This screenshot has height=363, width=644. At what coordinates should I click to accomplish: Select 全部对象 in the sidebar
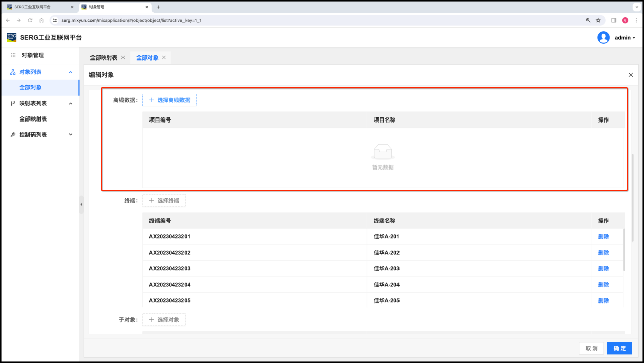pyautogui.click(x=30, y=88)
